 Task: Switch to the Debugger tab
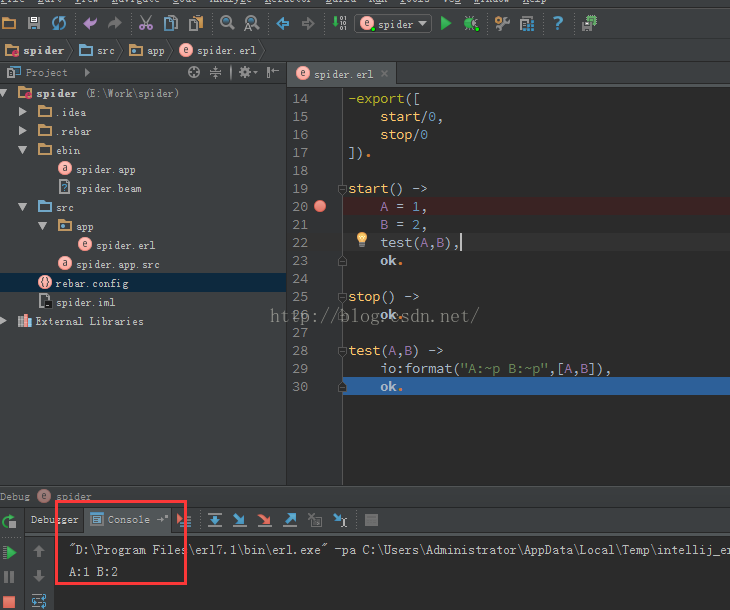point(54,519)
